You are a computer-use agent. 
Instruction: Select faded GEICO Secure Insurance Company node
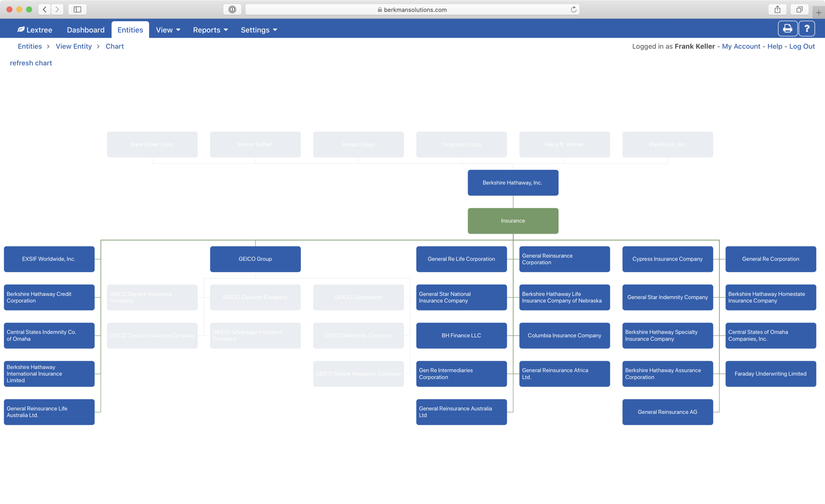358,374
